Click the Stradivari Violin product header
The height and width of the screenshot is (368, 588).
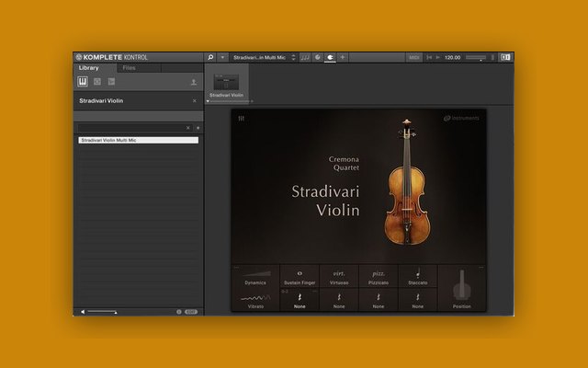[x=138, y=100]
